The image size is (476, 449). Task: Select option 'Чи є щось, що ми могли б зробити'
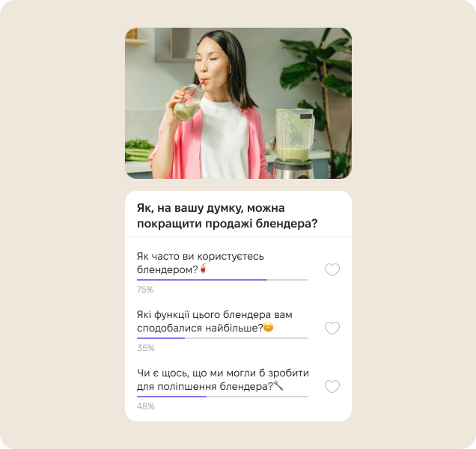pyautogui.click(x=222, y=379)
